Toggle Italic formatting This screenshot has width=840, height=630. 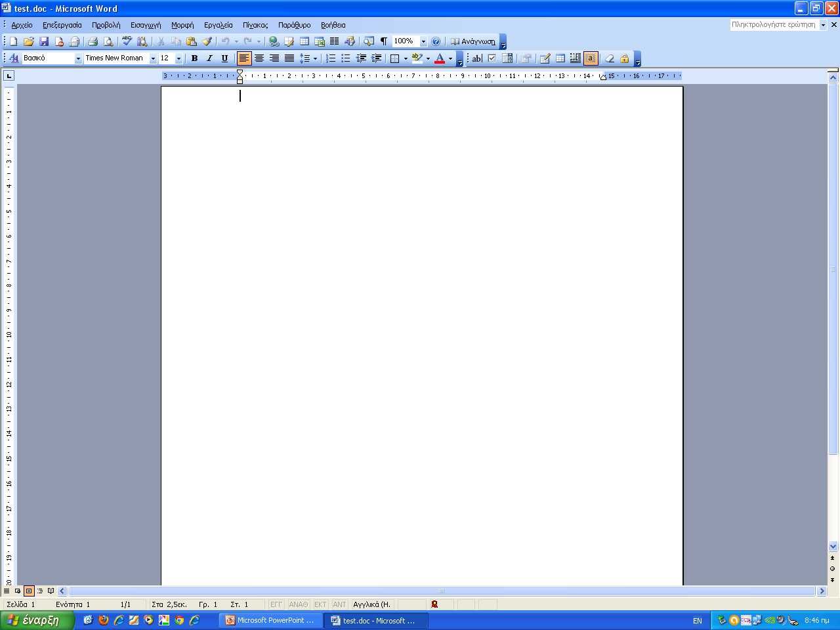pos(209,58)
